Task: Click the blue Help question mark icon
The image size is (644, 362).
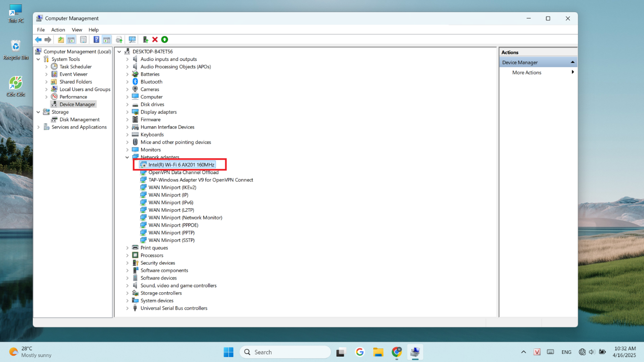Action: pos(96,40)
